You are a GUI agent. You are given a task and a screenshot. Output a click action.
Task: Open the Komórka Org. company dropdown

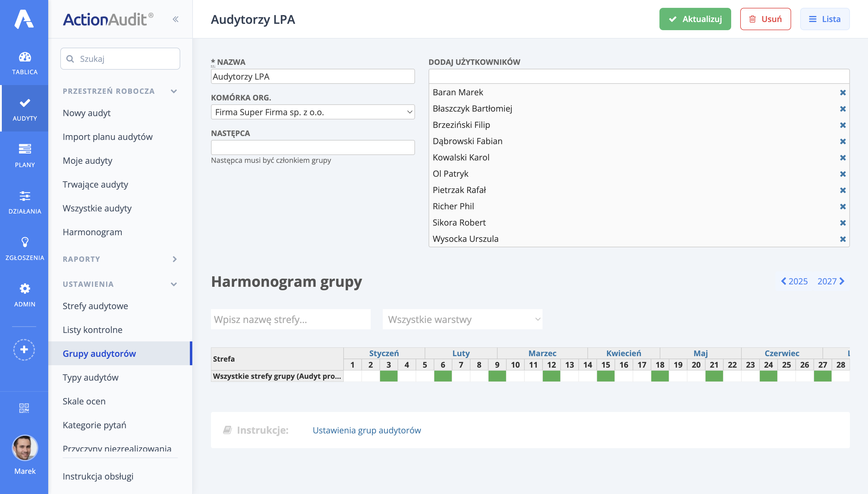312,112
